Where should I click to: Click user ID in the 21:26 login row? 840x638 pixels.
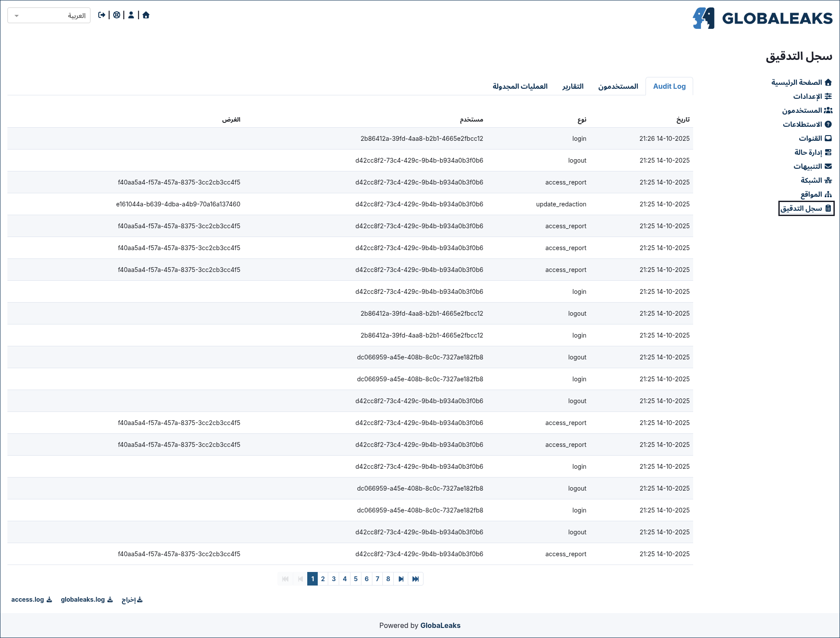click(x=422, y=139)
